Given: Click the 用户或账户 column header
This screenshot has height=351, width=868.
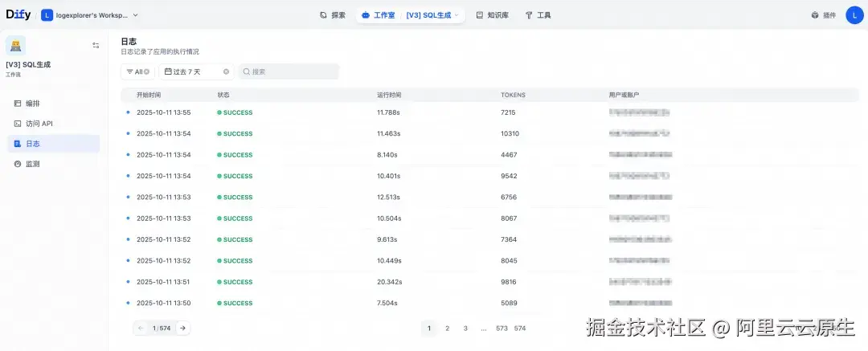Looking at the screenshot, I should pos(624,96).
